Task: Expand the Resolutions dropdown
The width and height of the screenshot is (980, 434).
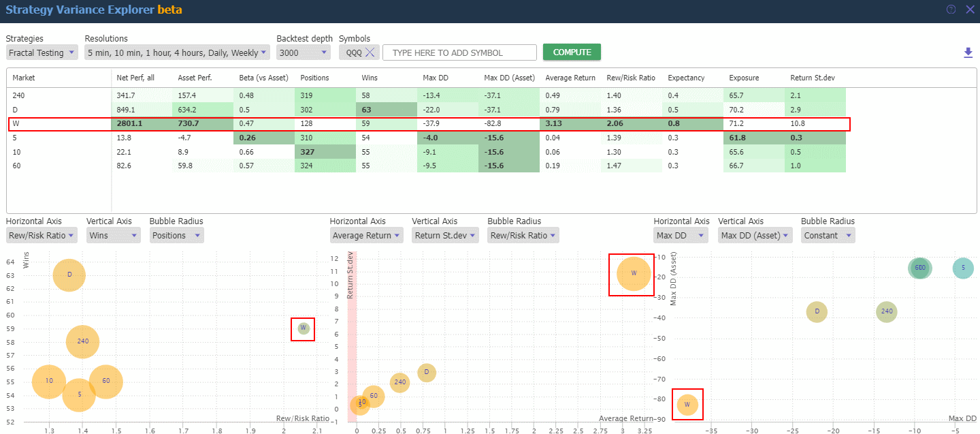Action: [x=177, y=52]
